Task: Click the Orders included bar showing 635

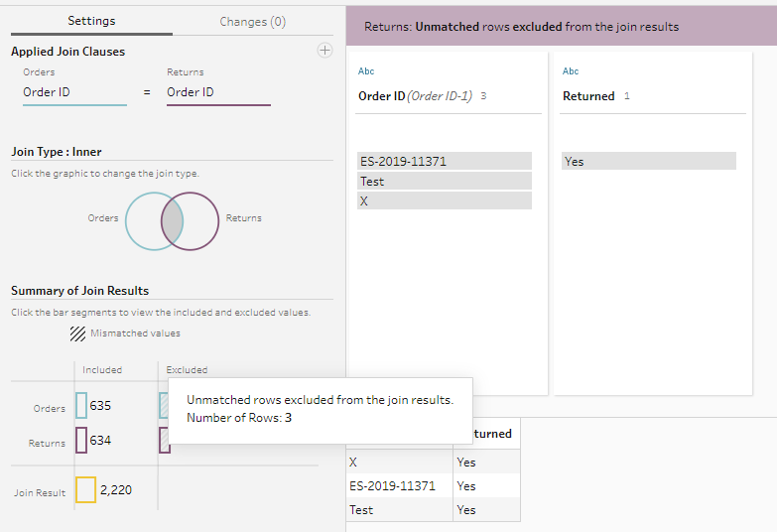Action: click(81, 405)
